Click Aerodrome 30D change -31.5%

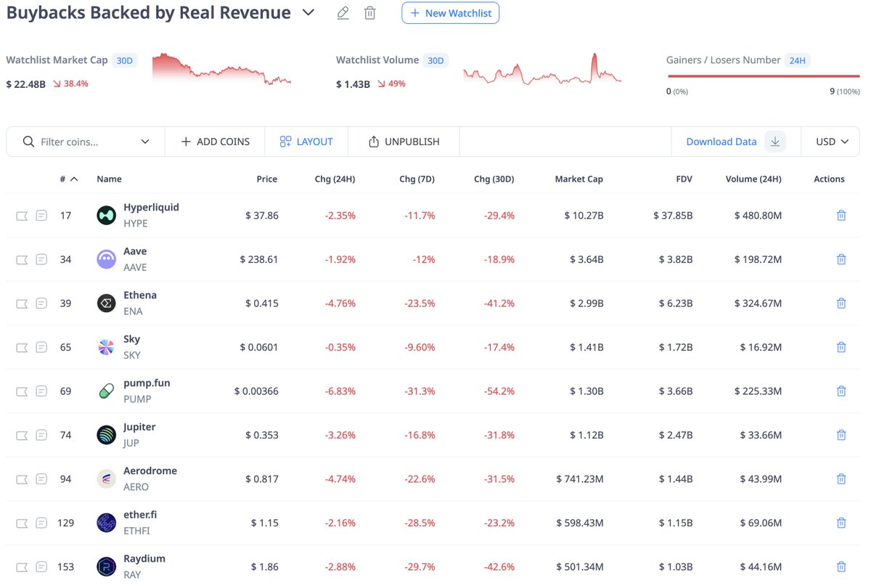(x=499, y=479)
